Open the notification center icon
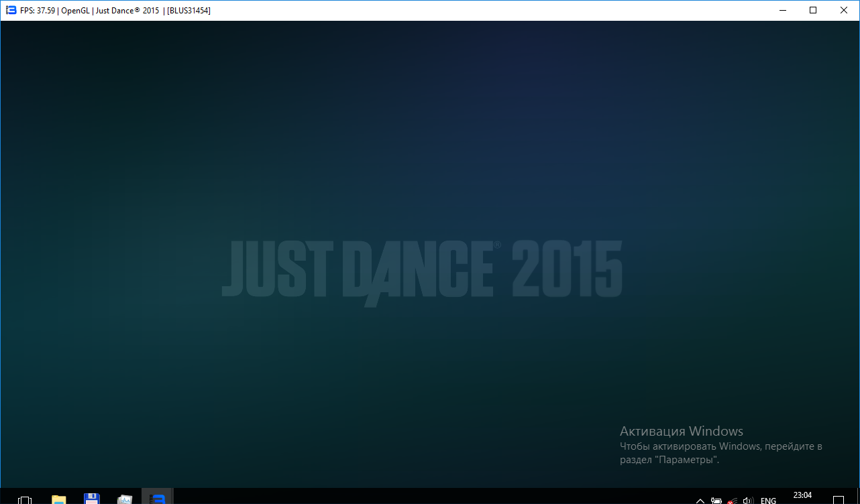This screenshot has width=860, height=504. (x=839, y=500)
